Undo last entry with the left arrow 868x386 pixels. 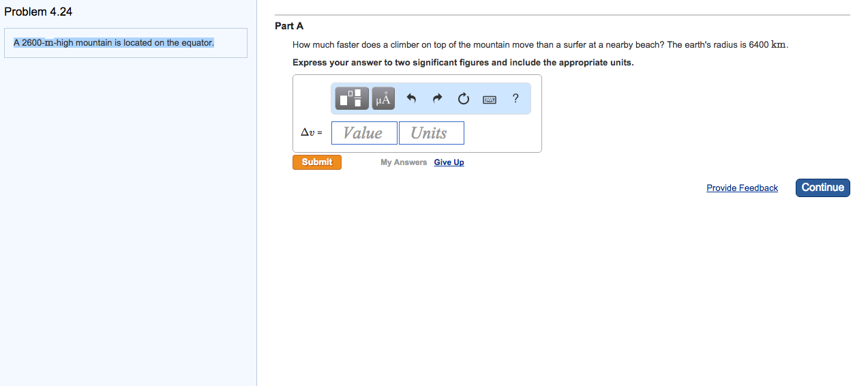411,99
